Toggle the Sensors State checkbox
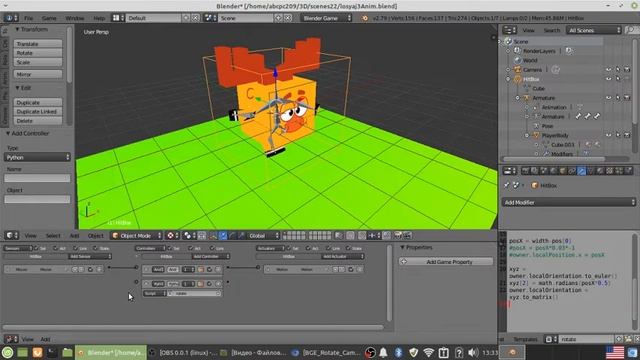Viewport: 640px width, 360px height. tap(95, 248)
